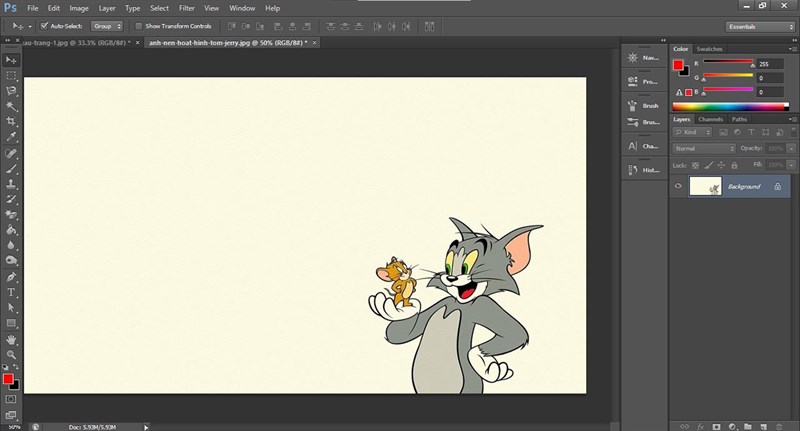
Task: Select the Hand tool
Action: click(11, 340)
